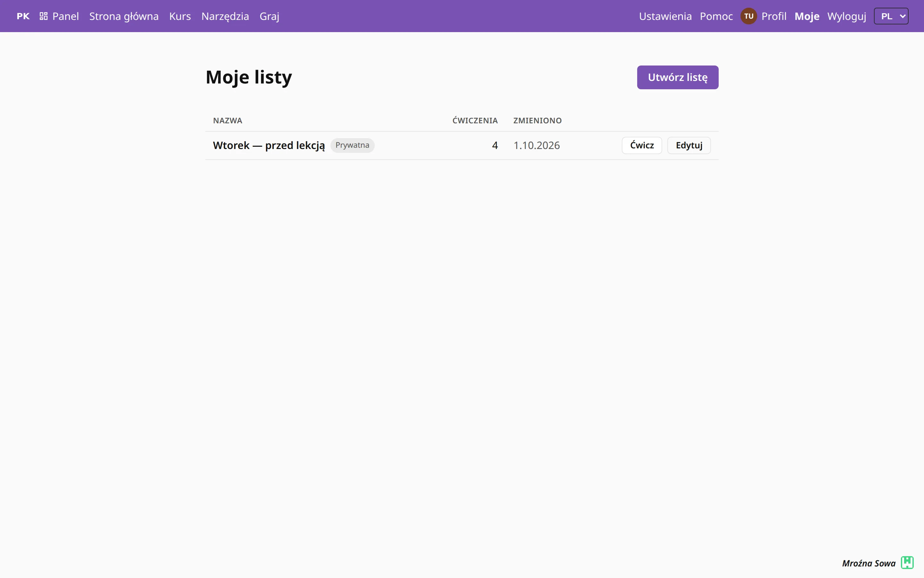Click Ćwicz for Wtorek — przed lekcją

(x=641, y=145)
